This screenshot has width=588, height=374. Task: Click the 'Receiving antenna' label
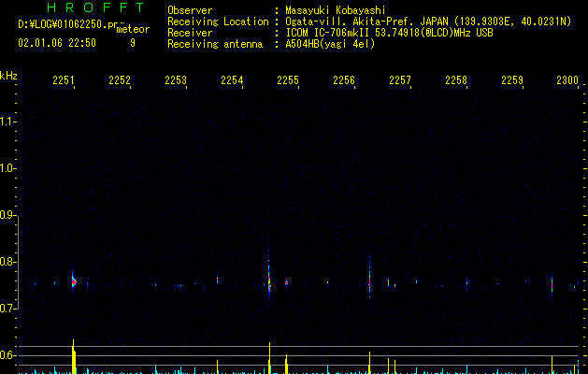tap(215, 44)
